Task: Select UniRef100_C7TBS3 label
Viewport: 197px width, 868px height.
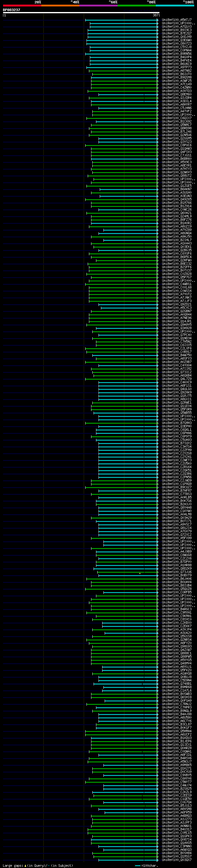Action: (x=177, y=494)
